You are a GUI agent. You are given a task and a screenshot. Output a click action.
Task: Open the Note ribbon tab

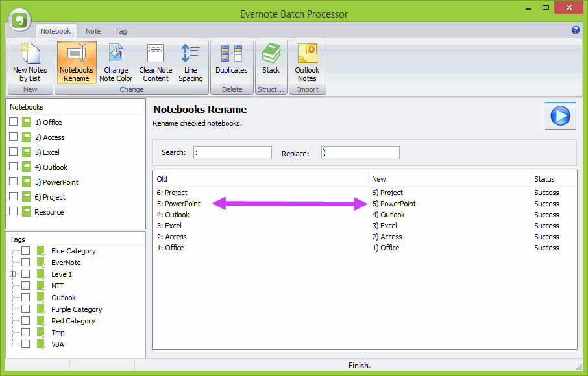pyautogui.click(x=93, y=31)
